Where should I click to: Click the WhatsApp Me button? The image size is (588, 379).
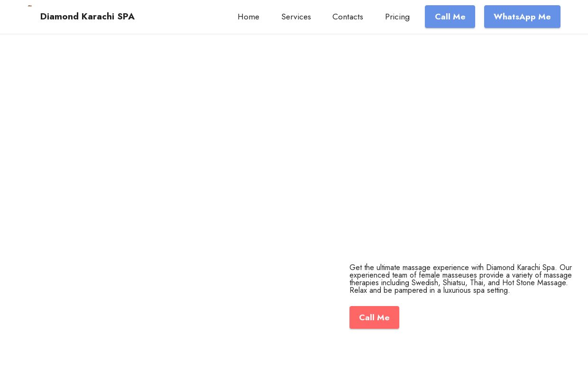(x=522, y=17)
